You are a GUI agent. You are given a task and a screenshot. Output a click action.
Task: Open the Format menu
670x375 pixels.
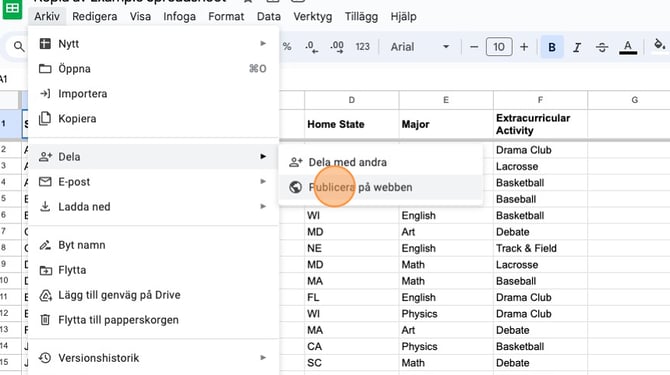tap(226, 17)
